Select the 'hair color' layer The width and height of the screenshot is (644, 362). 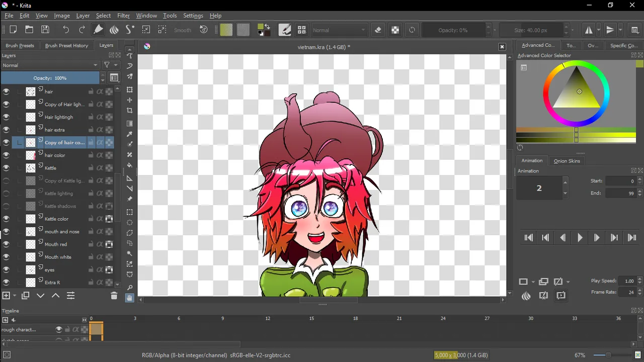[55, 155]
